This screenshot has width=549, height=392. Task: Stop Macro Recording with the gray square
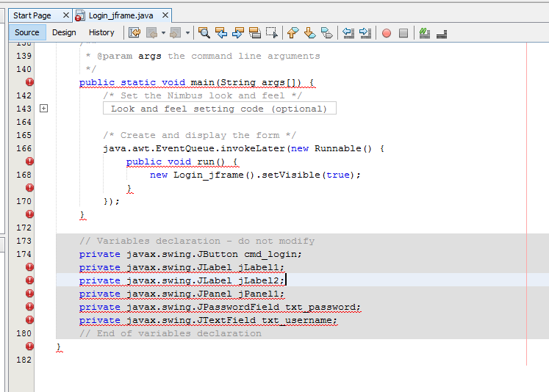(403, 33)
